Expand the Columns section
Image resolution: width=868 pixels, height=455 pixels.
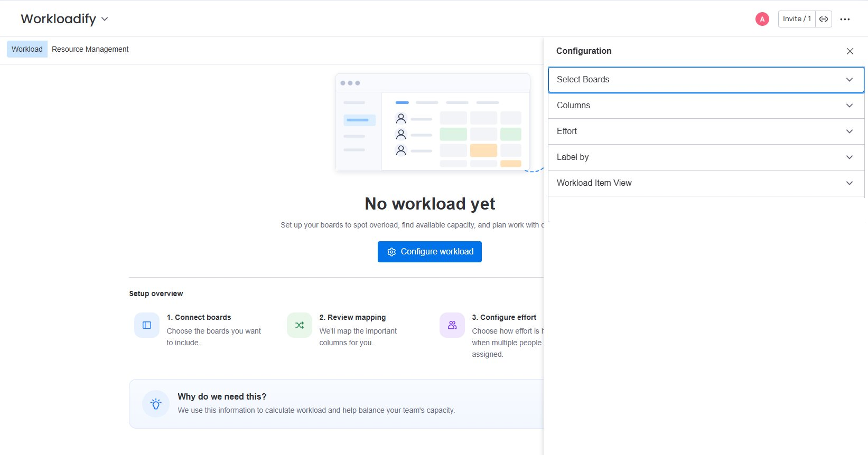(706, 106)
